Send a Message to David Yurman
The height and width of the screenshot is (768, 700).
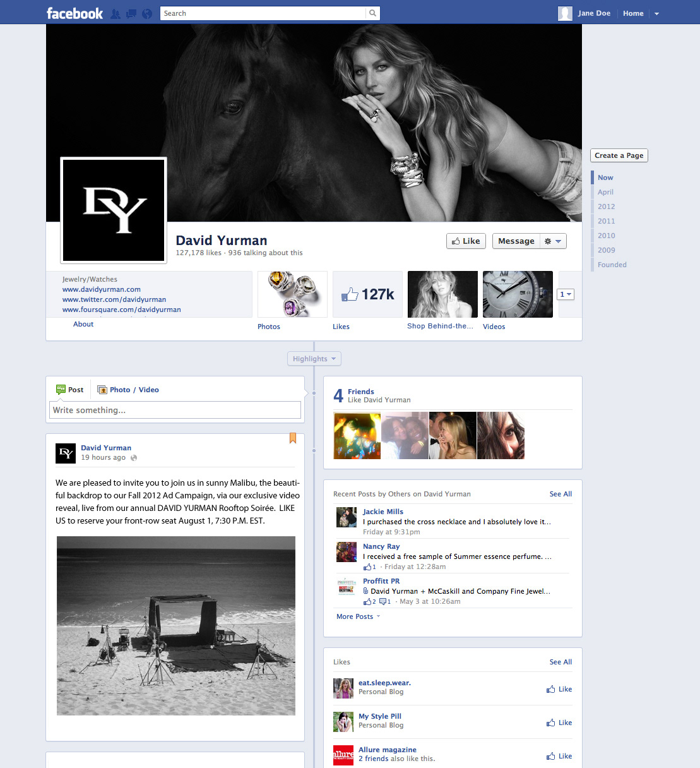tap(516, 241)
